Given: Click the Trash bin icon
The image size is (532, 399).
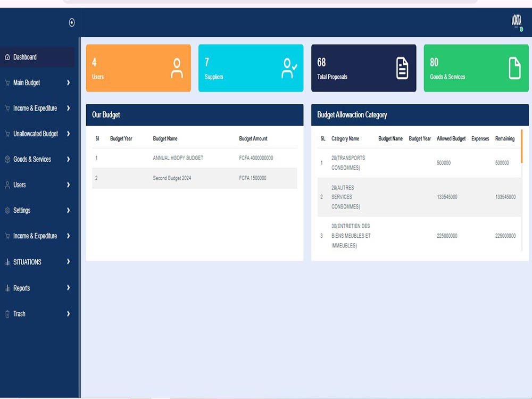Looking at the screenshot, I should point(7,314).
